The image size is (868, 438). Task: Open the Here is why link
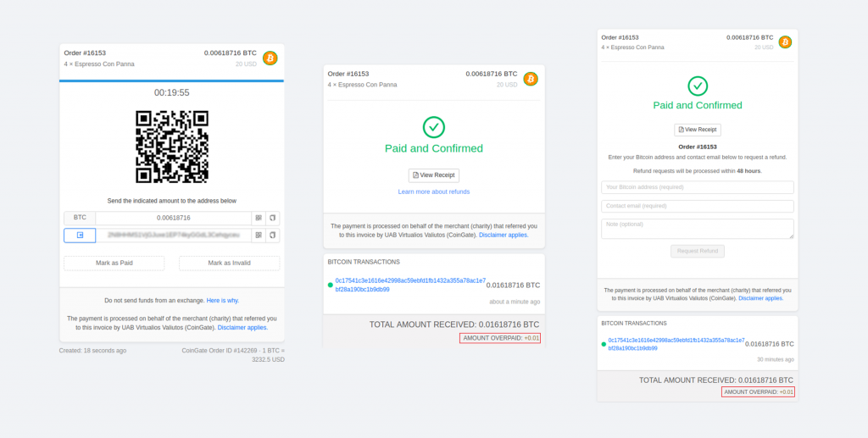pyautogui.click(x=223, y=300)
